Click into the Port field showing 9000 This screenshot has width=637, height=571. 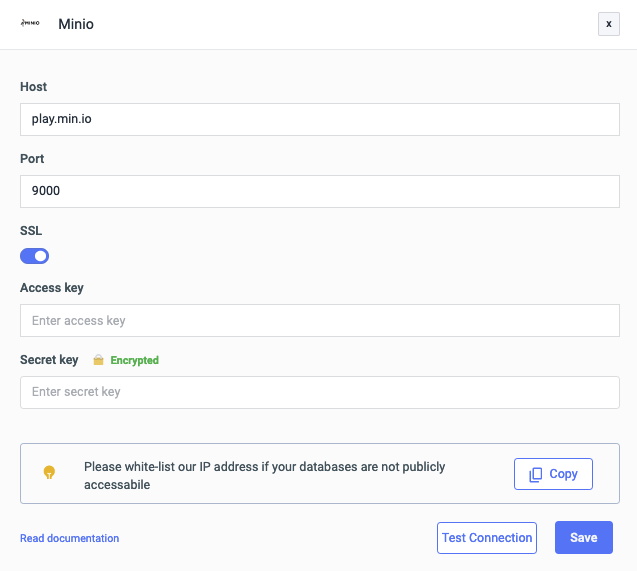pos(319,191)
